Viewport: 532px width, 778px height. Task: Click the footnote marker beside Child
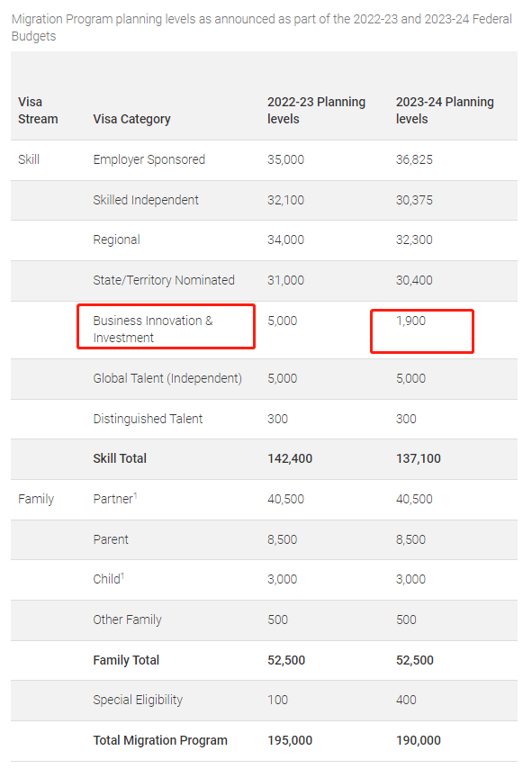tap(122, 575)
